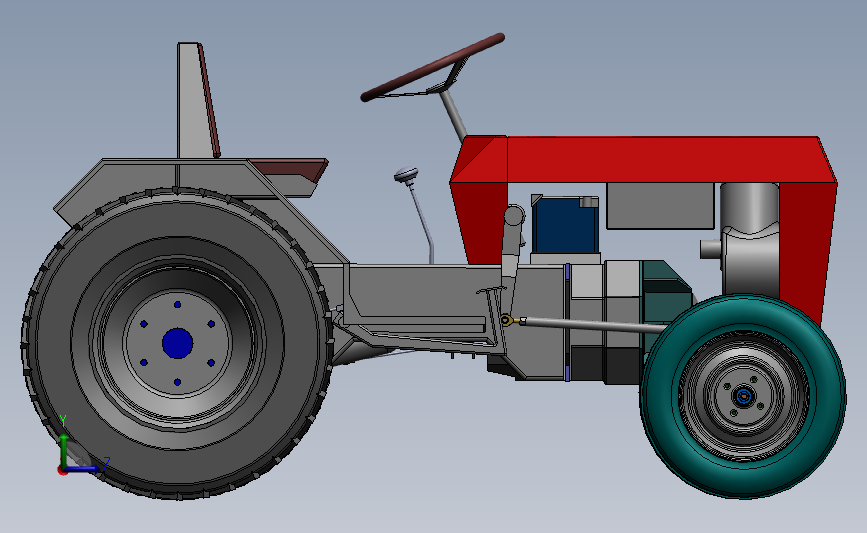The image size is (867, 533).
Task: Select the steering tie rod
Action: 594,325
